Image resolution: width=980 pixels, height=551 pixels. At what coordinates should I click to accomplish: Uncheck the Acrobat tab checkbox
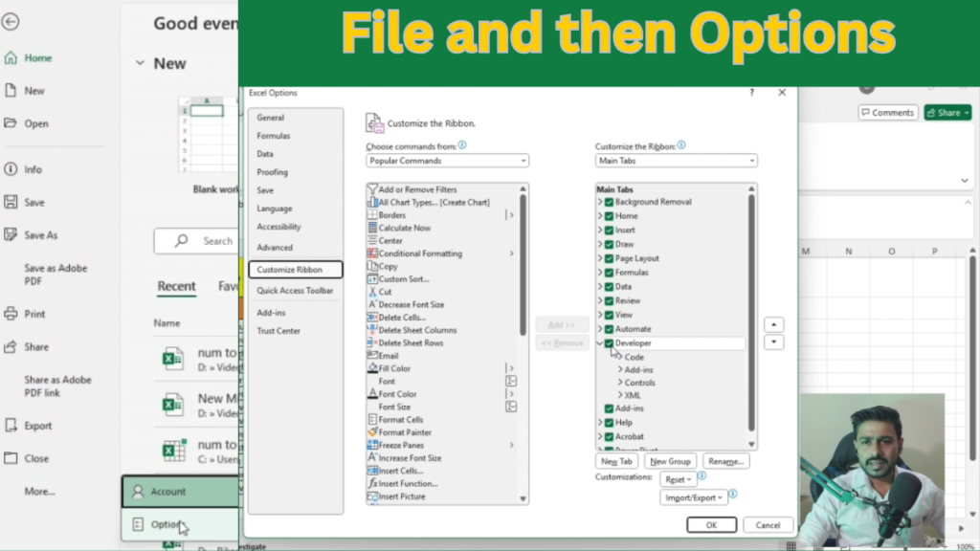click(609, 436)
